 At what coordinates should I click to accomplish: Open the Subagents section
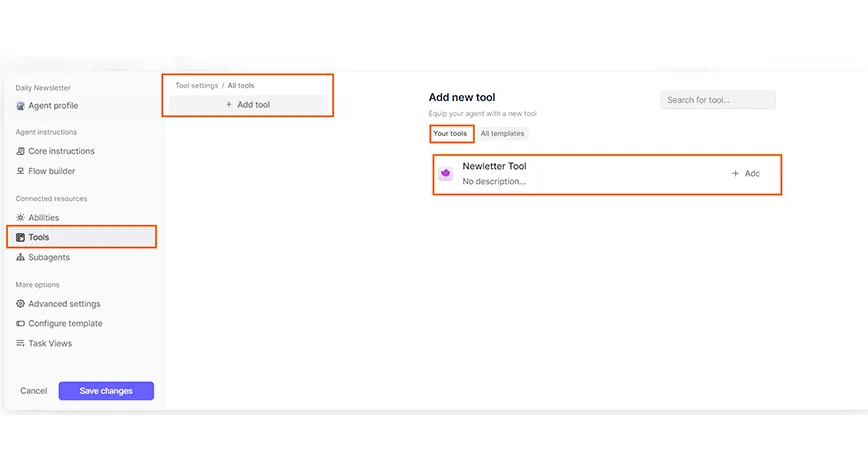(x=48, y=257)
